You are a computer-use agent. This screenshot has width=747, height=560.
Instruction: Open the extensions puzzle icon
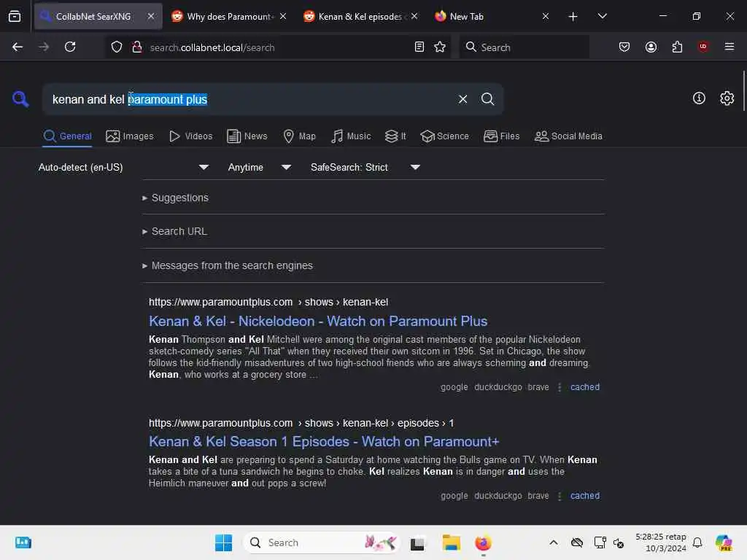[x=677, y=47]
